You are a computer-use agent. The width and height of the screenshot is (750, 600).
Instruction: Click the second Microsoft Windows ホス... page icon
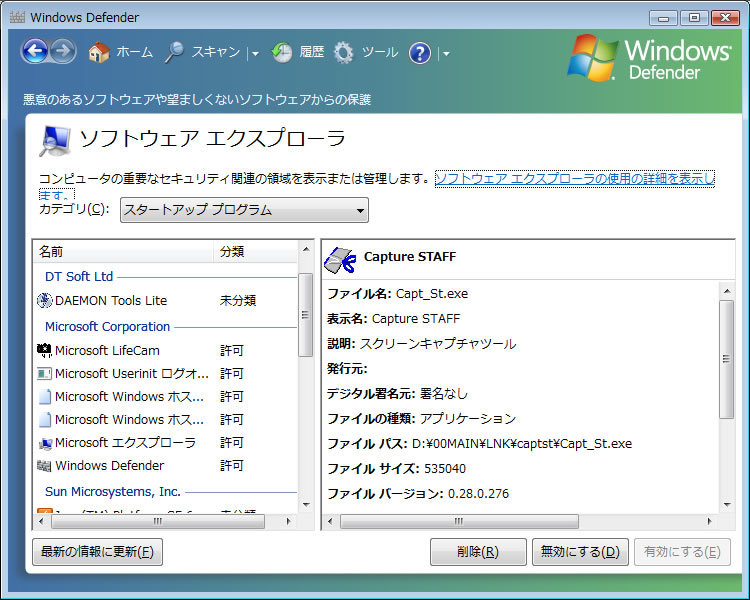point(44,420)
